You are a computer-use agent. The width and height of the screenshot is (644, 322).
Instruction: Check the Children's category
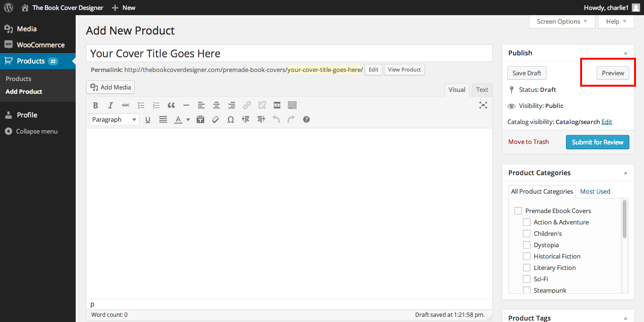(x=527, y=233)
